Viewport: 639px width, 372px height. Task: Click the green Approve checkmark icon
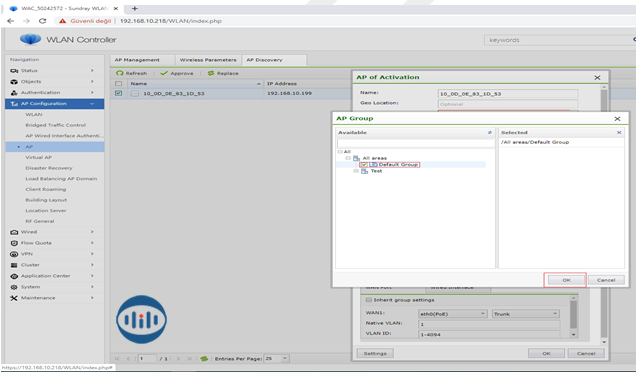[x=164, y=73]
